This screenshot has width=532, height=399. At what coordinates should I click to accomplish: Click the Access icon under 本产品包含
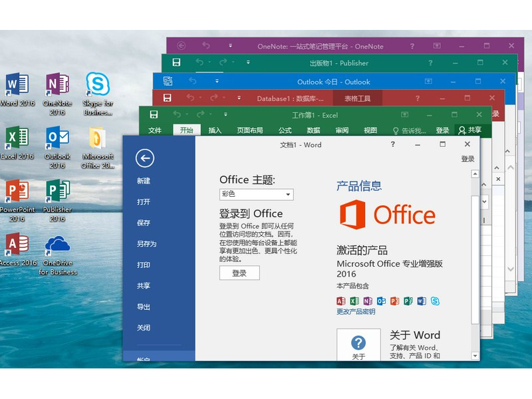tap(340, 301)
